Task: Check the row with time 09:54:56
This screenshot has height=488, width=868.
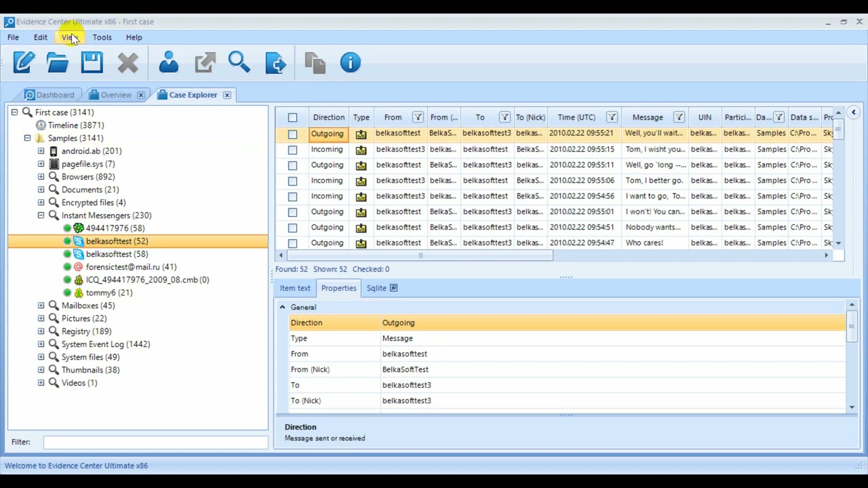Action: click(292, 197)
